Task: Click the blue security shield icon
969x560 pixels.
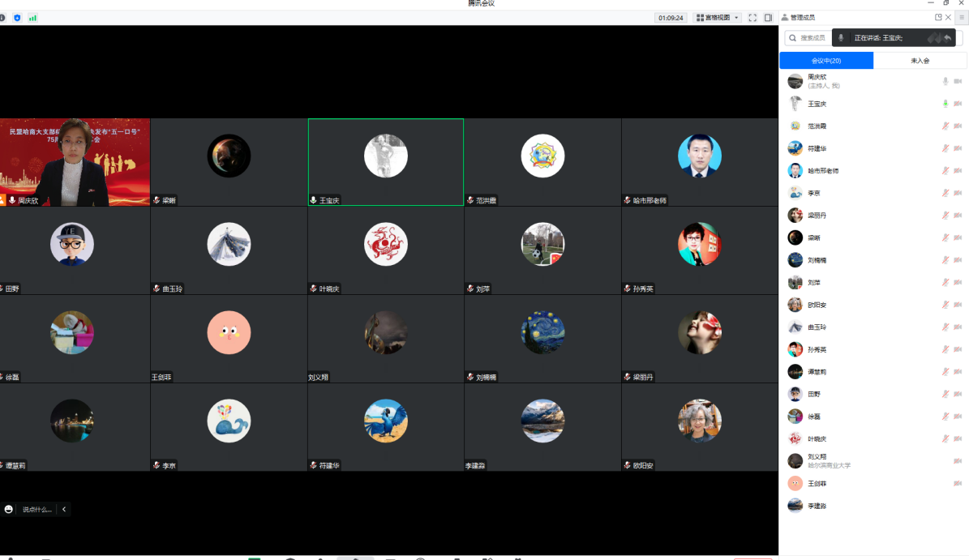Action: 17,17
